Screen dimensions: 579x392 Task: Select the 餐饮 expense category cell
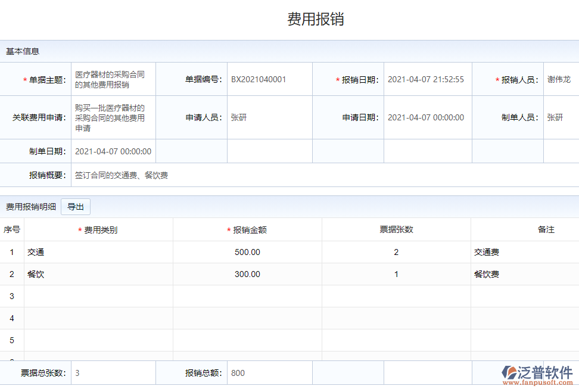coord(98,274)
